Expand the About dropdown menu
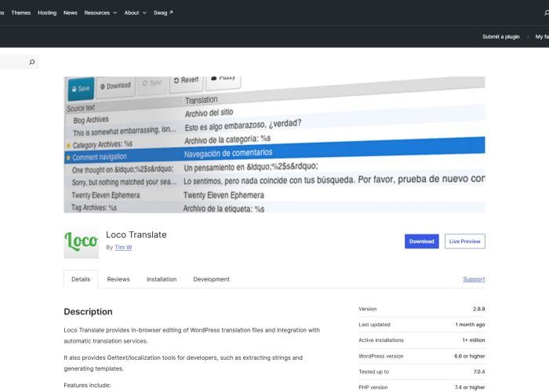 click(135, 13)
